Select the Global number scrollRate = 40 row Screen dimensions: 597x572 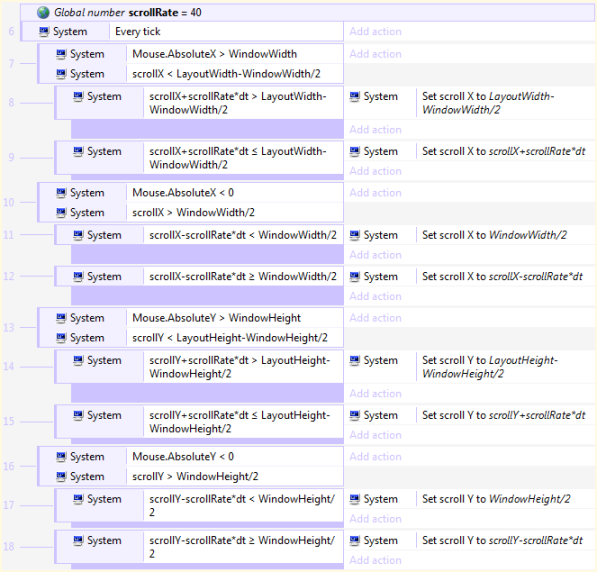[308, 13]
